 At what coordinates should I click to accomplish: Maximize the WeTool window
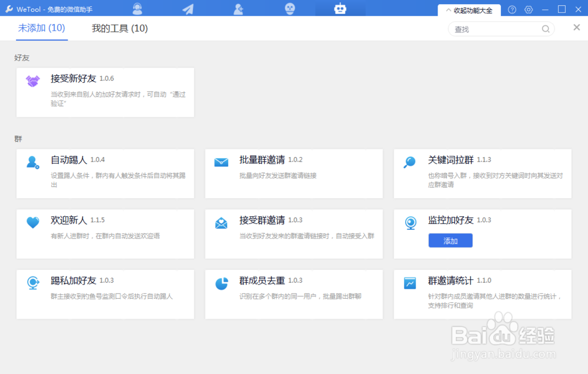[562, 9]
